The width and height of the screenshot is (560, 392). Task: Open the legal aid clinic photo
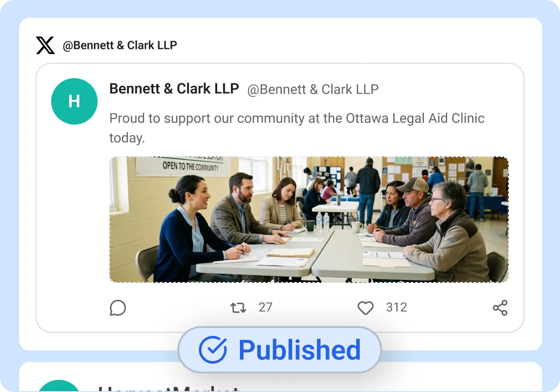[309, 220]
